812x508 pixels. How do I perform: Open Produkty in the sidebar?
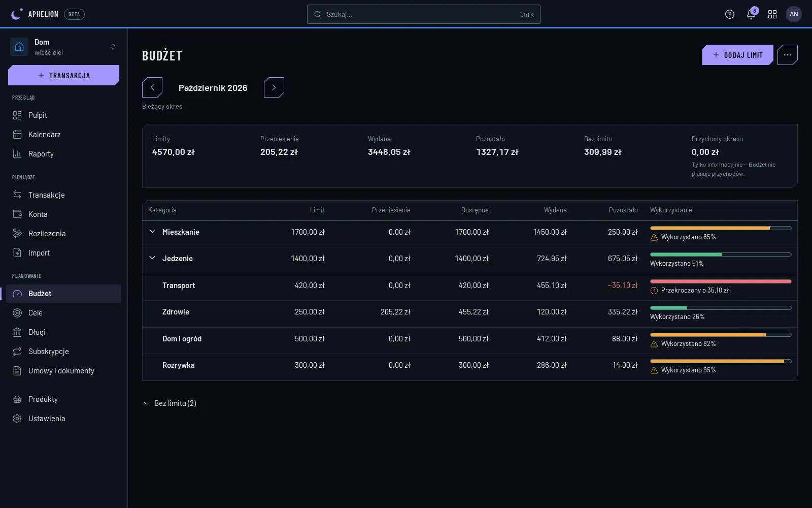click(x=64, y=399)
